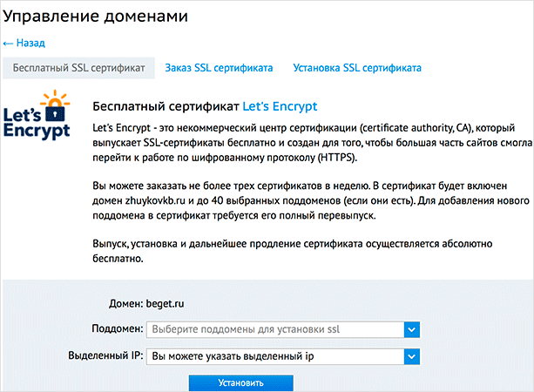534x392 pixels.
Task: Click the paragraph starting with Выпуск, установка
Action: [292, 251]
